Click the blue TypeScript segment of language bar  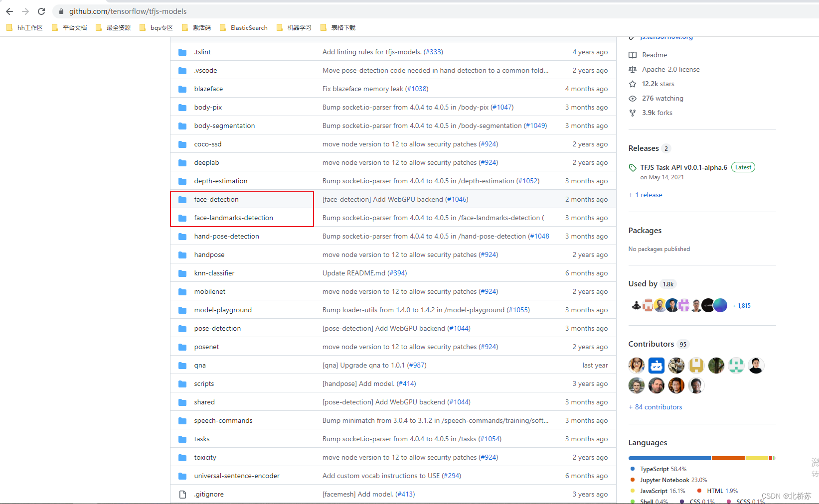coord(669,458)
